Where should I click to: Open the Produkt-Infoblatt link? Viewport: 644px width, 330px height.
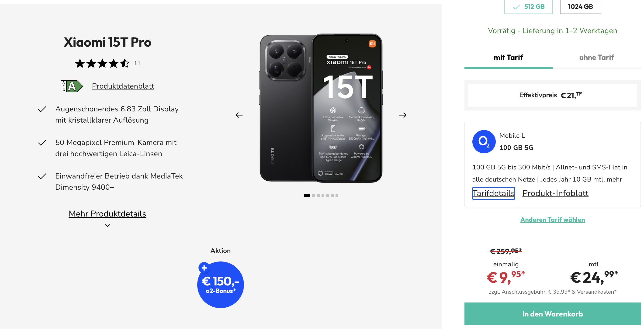pyautogui.click(x=555, y=193)
